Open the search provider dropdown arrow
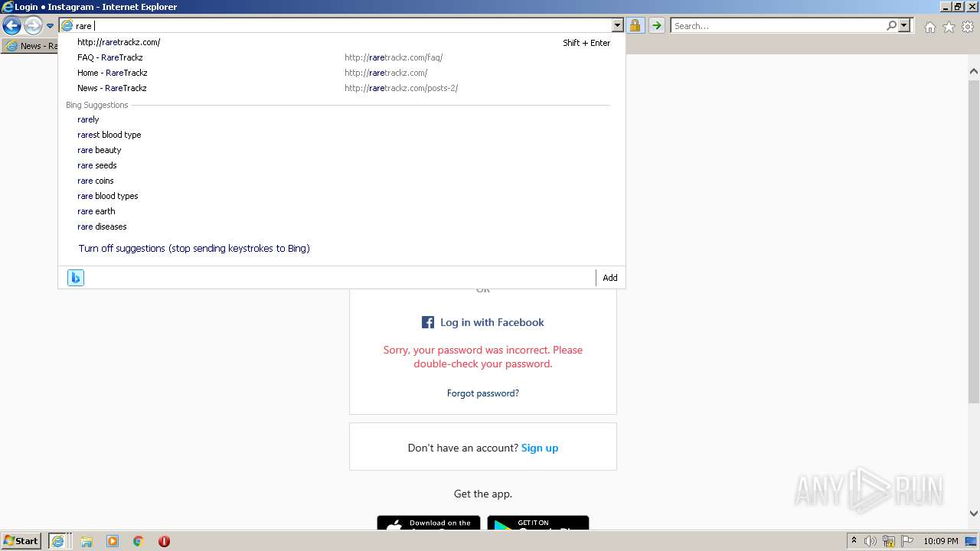980x551 pixels. coord(904,26)
